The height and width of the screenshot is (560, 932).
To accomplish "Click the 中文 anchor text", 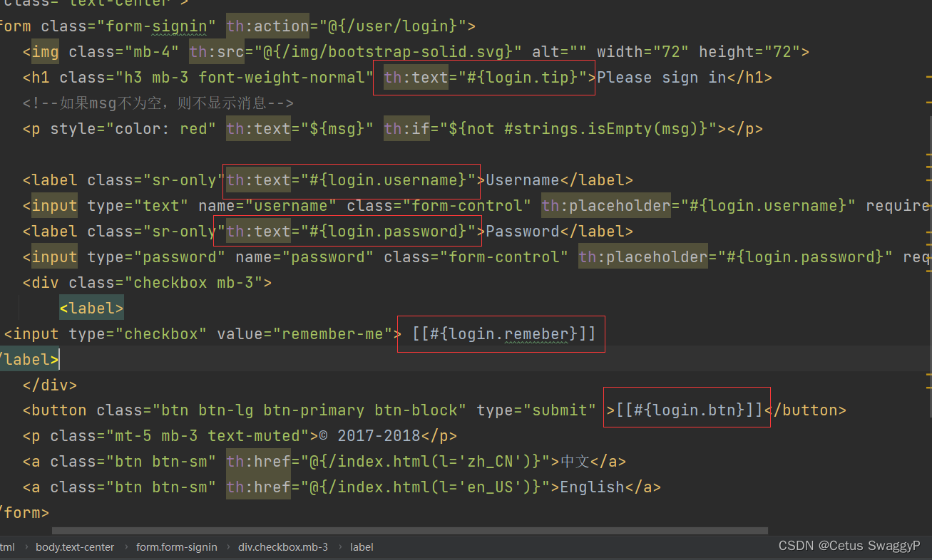I will [x=575, y=462].
